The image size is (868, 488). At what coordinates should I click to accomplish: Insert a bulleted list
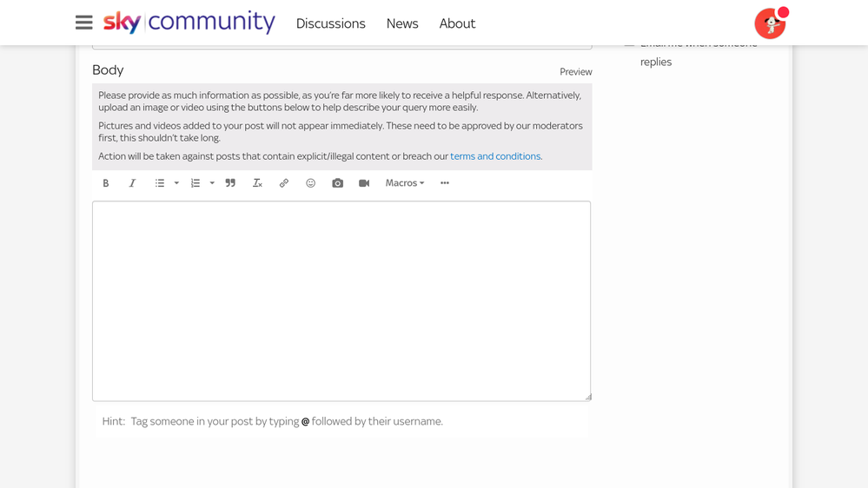coord(160,183)
